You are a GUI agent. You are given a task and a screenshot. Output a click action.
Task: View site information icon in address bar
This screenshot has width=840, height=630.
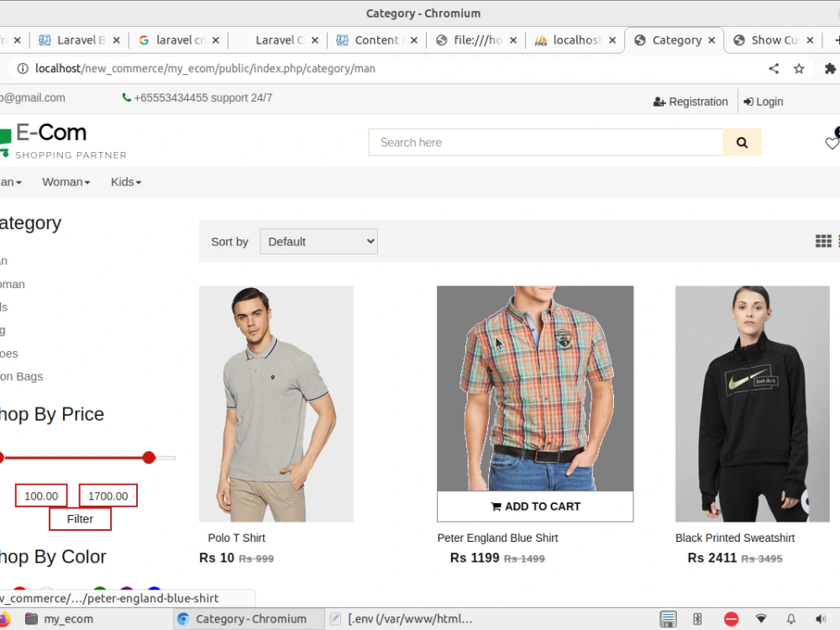point(23,69)
